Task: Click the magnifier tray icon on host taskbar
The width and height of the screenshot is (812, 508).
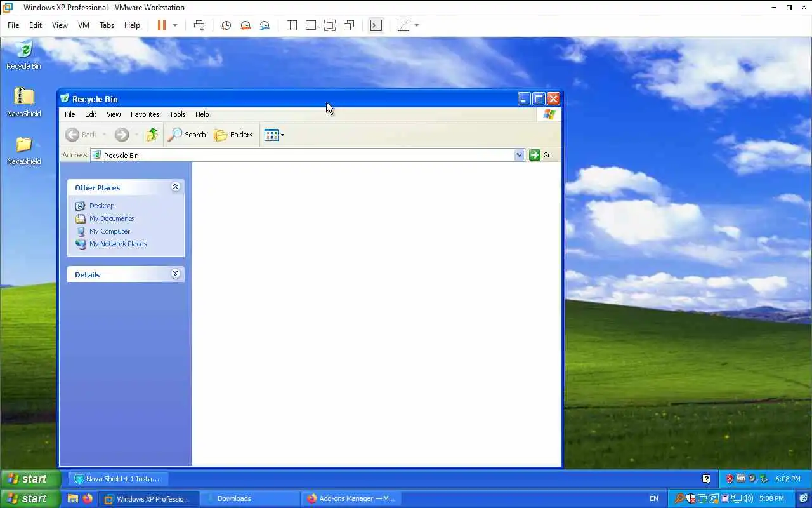Action: tap(679, 498)
